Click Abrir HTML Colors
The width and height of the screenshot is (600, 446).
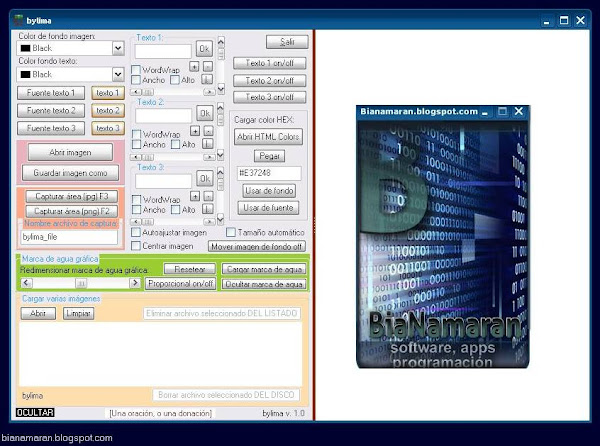click(268, 137)
